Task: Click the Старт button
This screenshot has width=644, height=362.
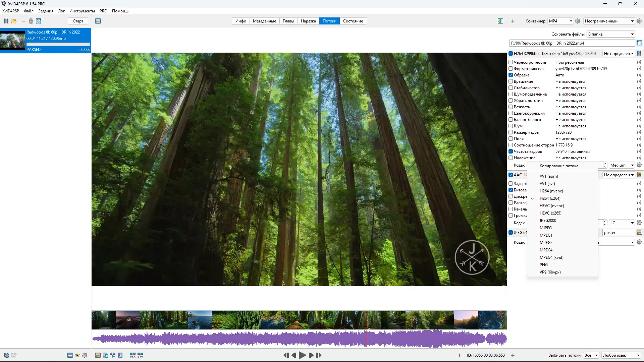Action: coord(78,21)
